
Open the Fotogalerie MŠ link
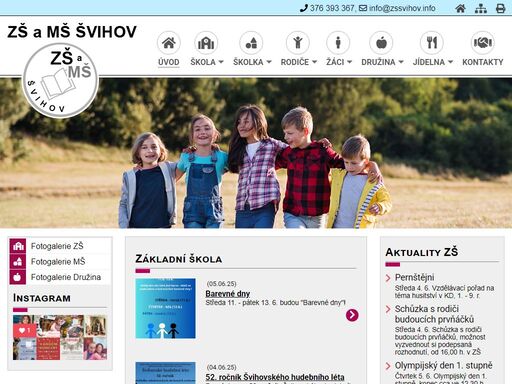(x=58, y=262)
